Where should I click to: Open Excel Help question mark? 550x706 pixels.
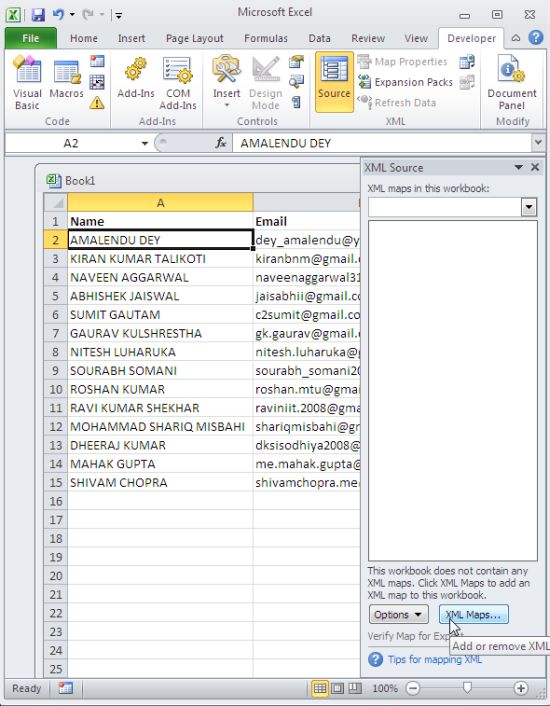(536, 37)
